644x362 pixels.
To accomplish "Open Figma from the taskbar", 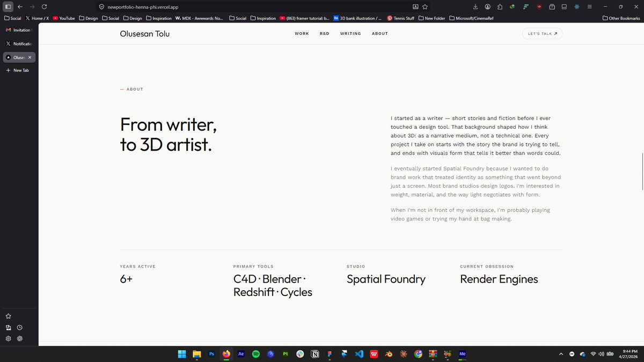I will [330, 354].
